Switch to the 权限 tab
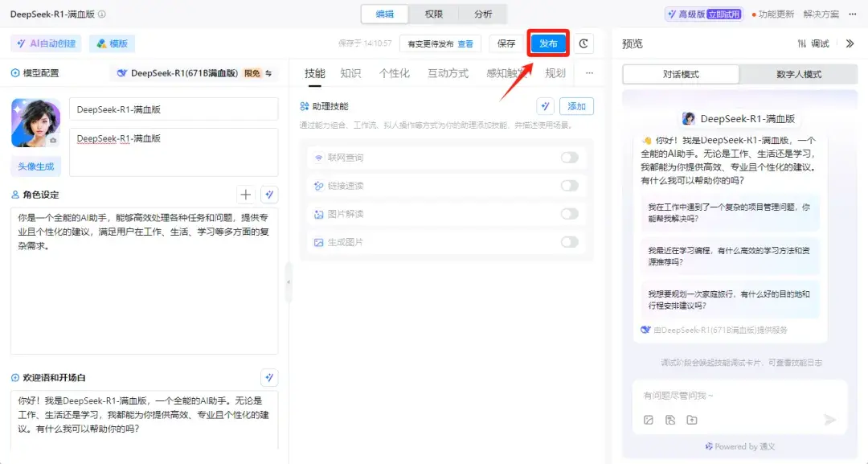 (433, 14)
